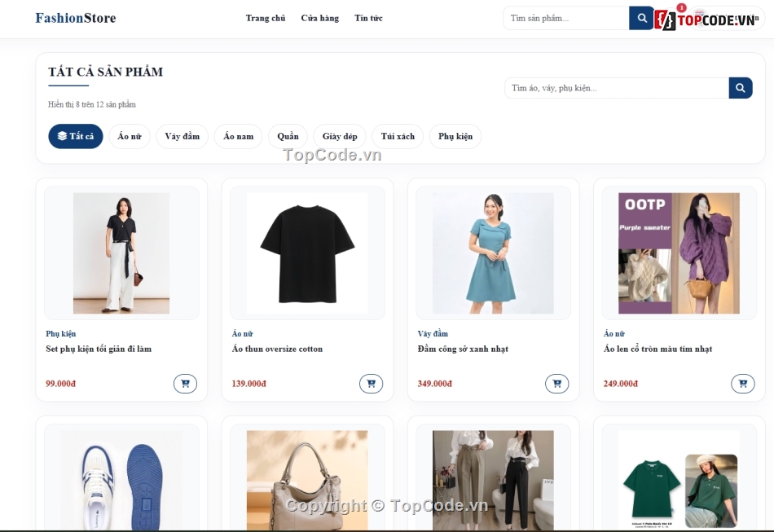Screen dimensions: 774x532
Task: Select the Tất cả category filter
Action: (x=76, y=136)
